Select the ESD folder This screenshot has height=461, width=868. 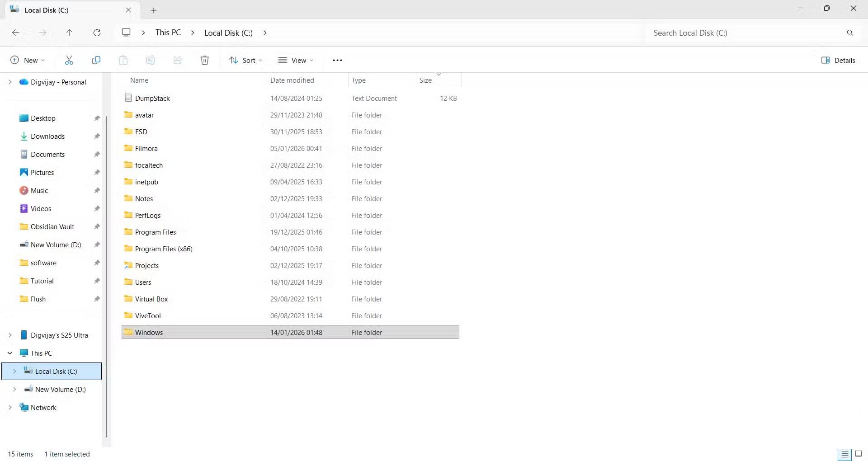(290, 132)
